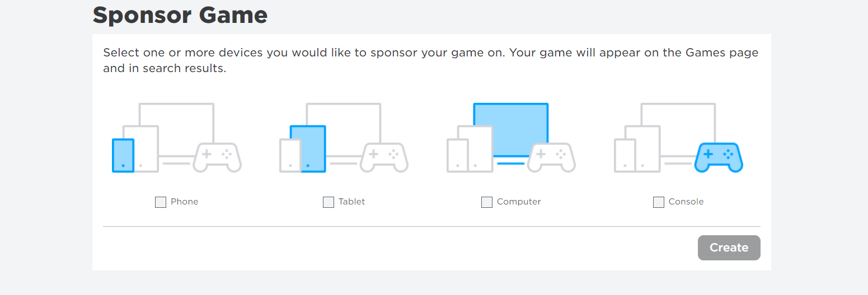Click the Tablet text label
The width and height of the screenshot is (868, 295).
[352, 202]
